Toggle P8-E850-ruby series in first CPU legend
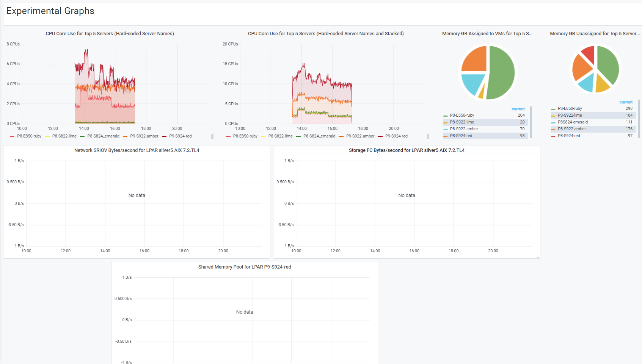Screen dimensions: 642x364 coord(29,136)
